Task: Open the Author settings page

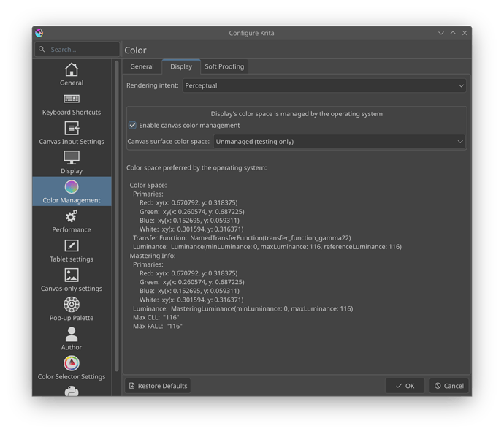Action: 72,339
